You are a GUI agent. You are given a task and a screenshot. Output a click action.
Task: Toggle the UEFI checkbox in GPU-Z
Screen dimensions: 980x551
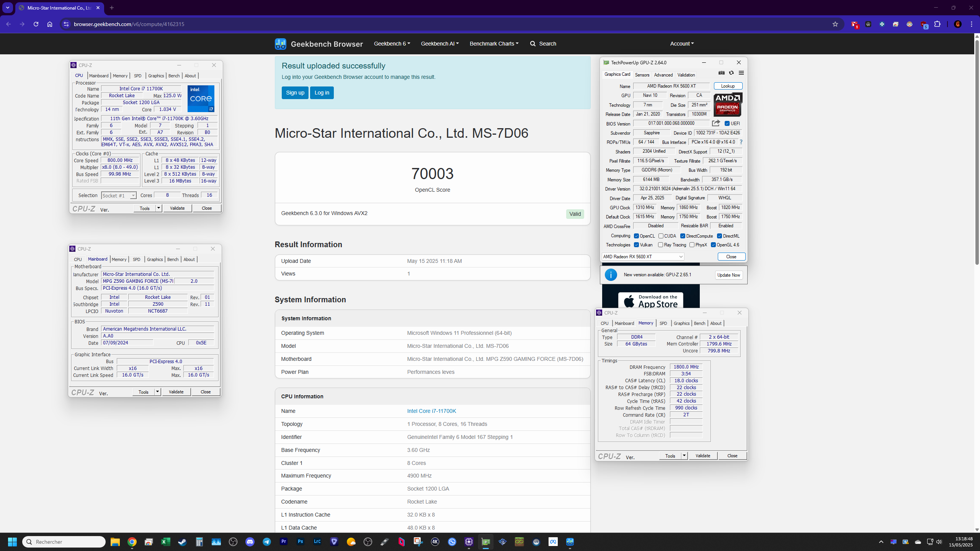pyautogui.click(x=727, y=123)
